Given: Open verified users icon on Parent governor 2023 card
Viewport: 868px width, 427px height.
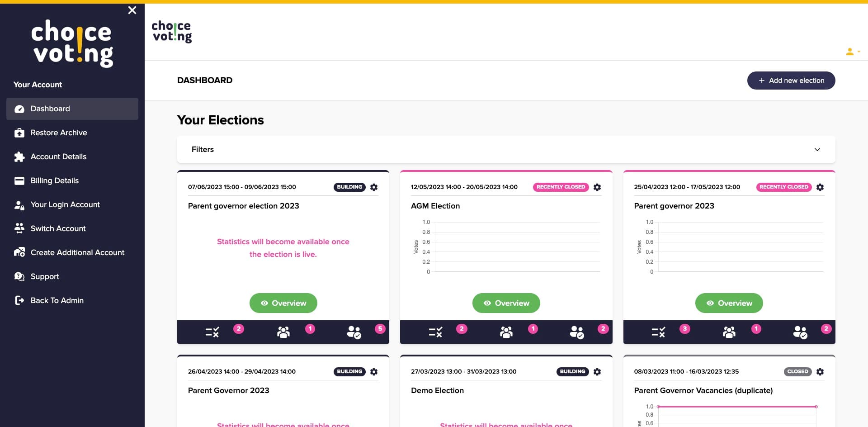Looking at the screenshot, I should [800, 332].
